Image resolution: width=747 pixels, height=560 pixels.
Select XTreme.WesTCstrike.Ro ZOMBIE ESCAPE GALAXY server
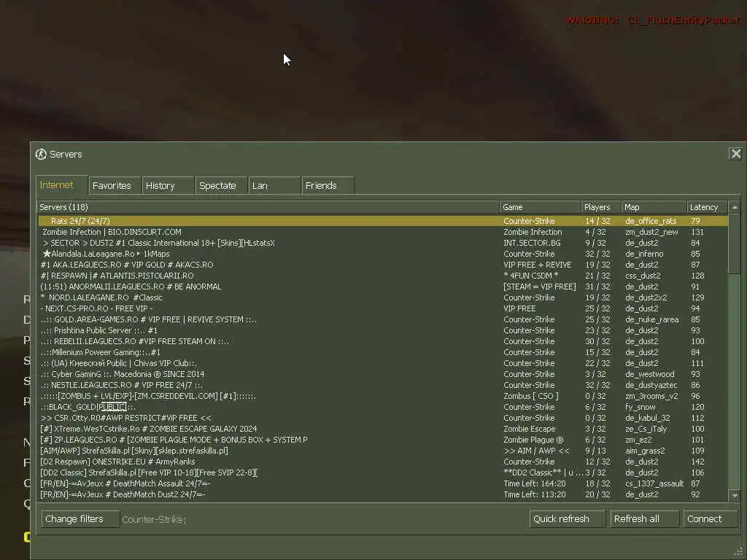click(383, 429)
